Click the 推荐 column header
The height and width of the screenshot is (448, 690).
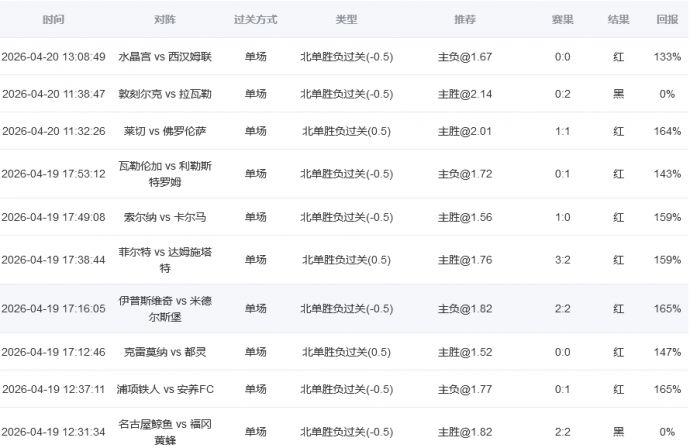465,20
